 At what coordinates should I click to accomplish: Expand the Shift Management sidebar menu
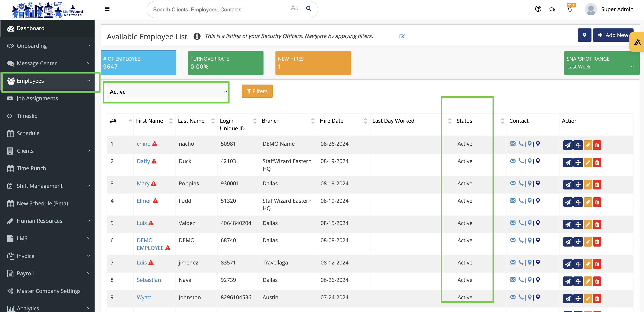pos(47,186)
